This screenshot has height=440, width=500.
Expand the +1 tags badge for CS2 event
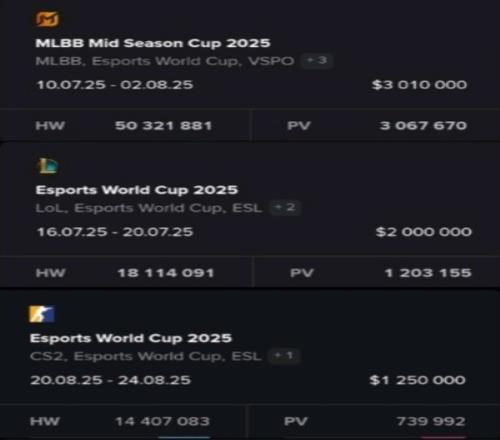point(284,356)
